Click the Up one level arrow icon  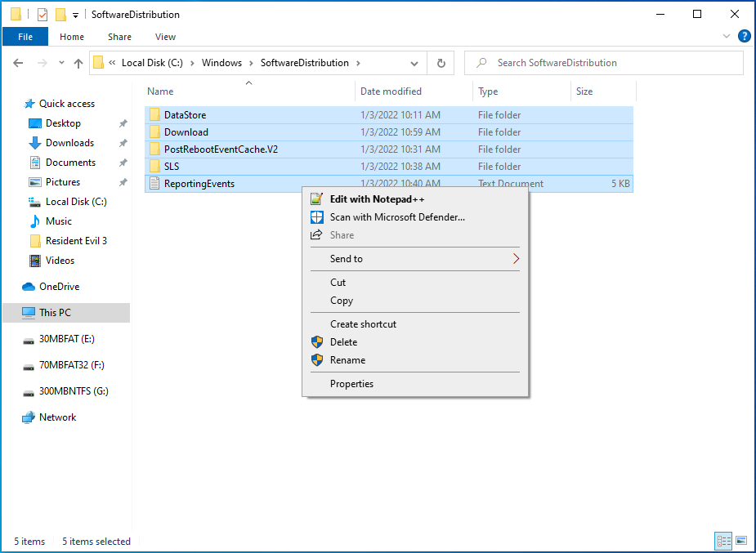[78, 63]
